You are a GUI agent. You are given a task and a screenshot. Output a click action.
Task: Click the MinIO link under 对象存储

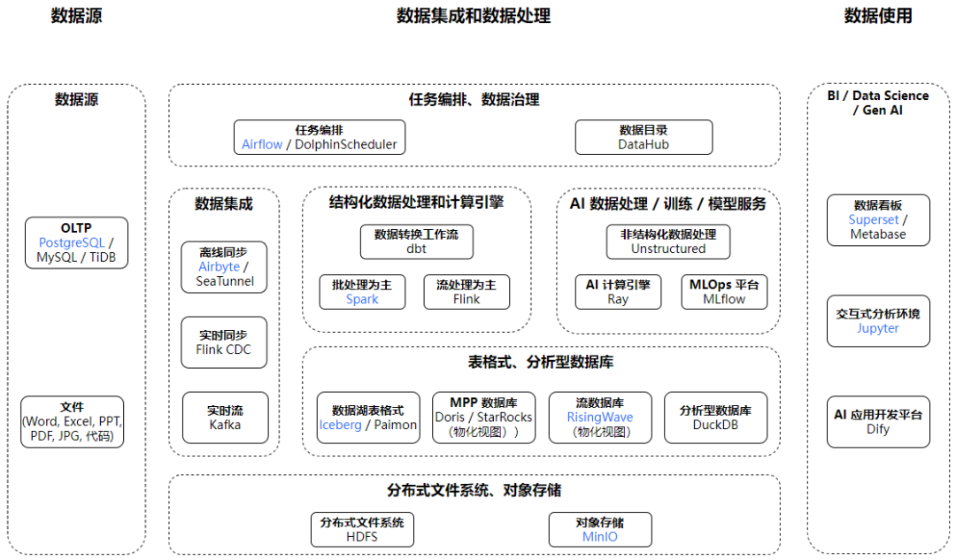pos(600,537)
